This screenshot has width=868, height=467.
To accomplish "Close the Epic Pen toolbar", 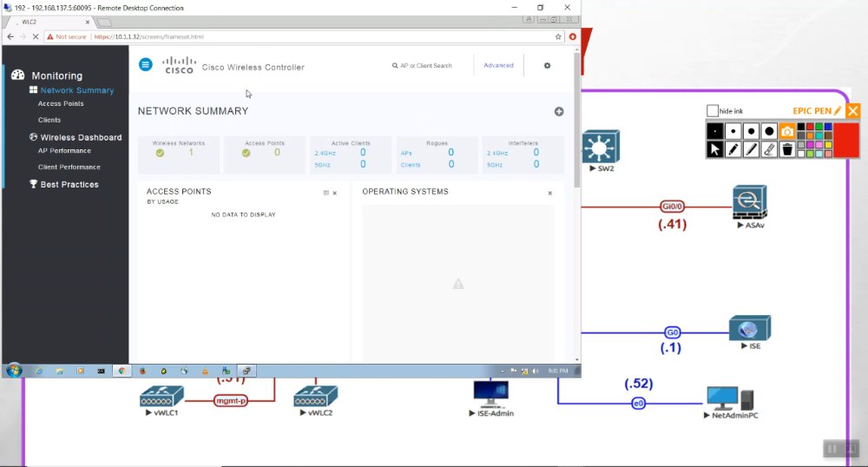I will click(x=853, y=110).
